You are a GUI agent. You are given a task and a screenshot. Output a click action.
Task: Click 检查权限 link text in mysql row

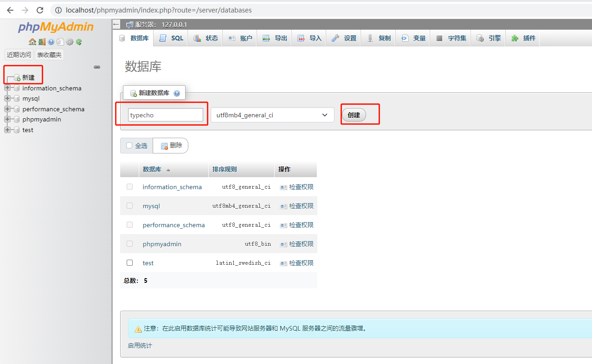301,206
